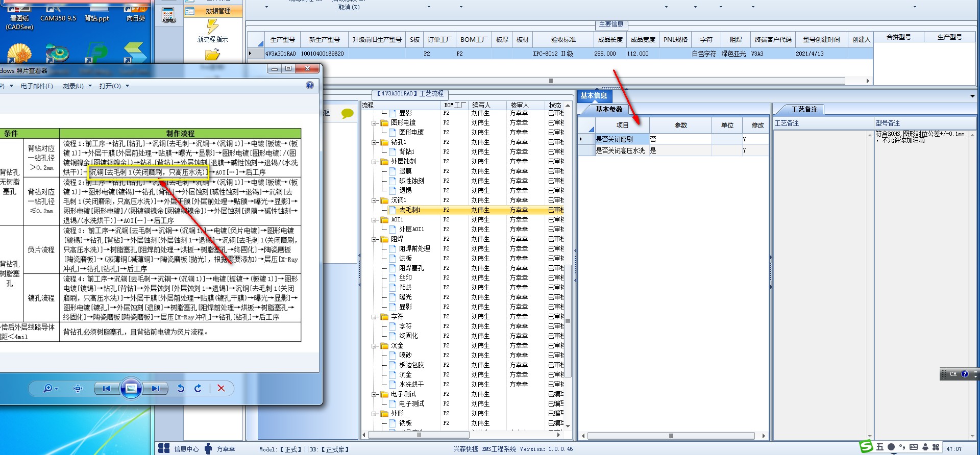Select the 基本信息 tab

tap(594, 95)
